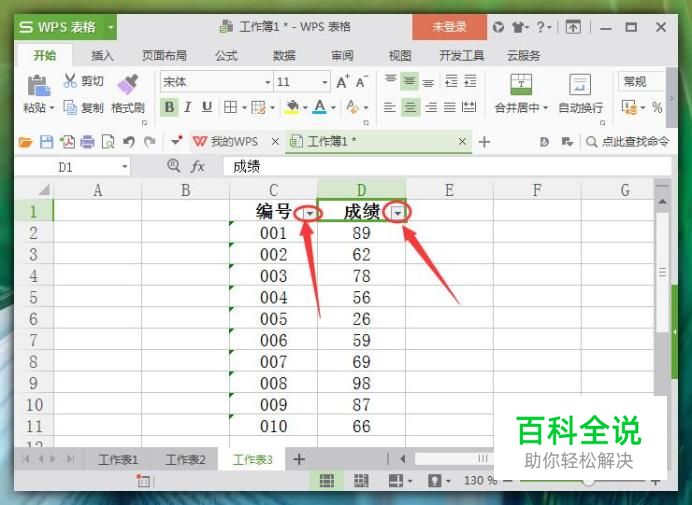Click the formula bar containing 成绩
The image size is (692, 505).
click(x=447, y=167)
